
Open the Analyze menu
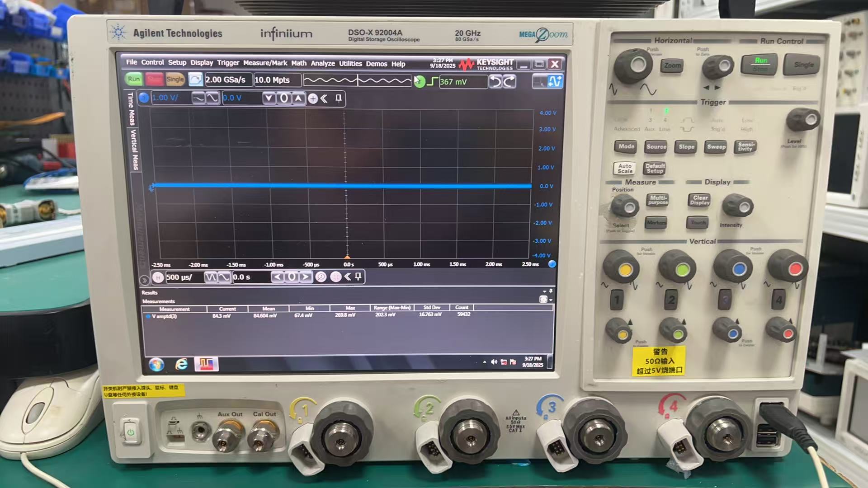tap(322, 63)
